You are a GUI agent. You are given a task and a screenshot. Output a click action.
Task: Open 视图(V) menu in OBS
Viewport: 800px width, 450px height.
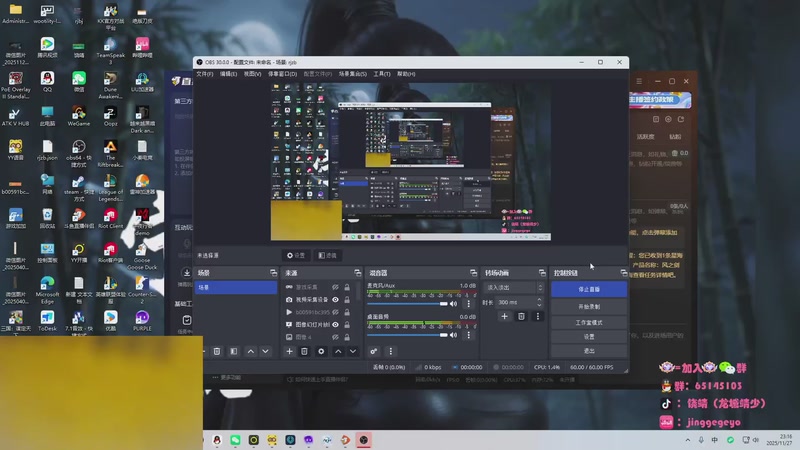point(252,74)
